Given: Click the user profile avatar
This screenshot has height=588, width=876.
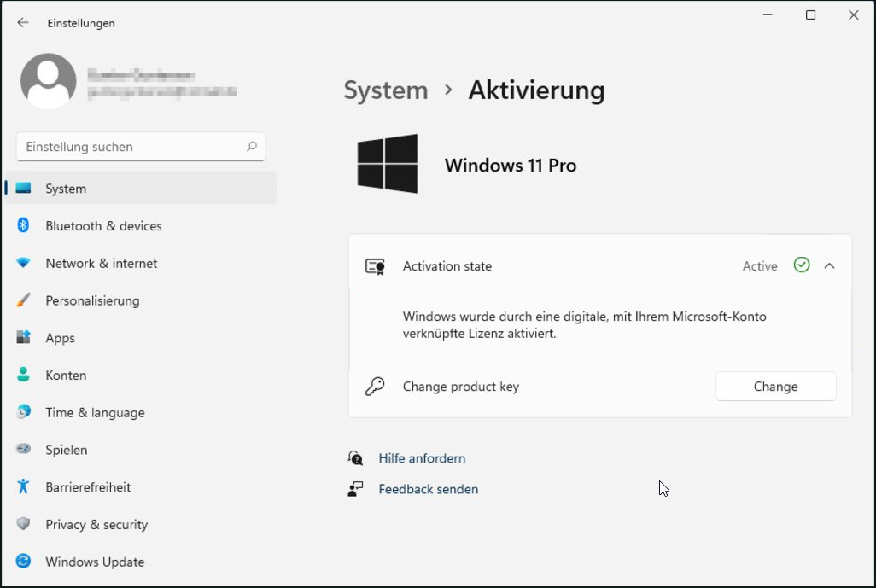Looking at the screenshot, I should (49, 81).
